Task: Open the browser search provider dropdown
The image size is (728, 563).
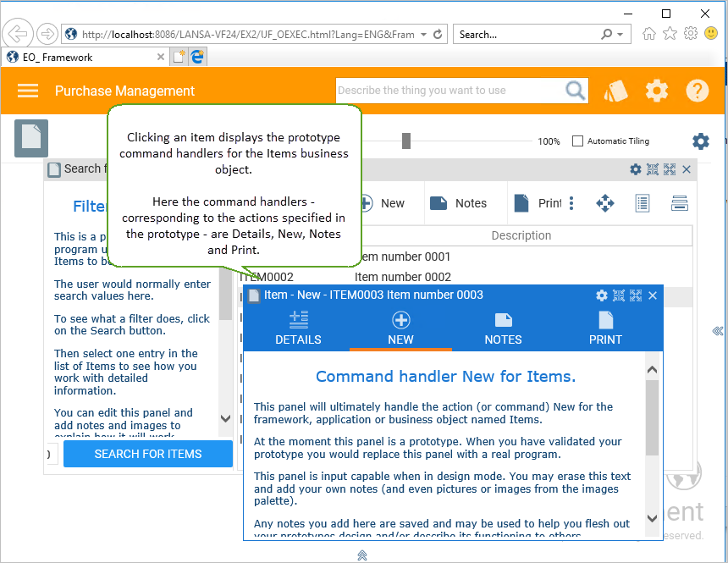Action: (x=620, y=35)
